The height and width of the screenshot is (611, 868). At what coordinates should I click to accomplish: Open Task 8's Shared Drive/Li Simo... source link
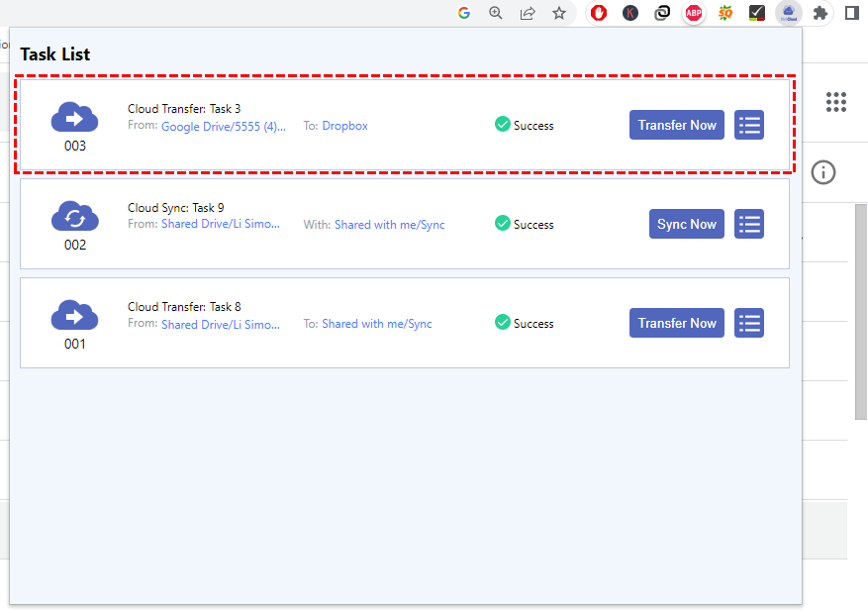pyautogui.click(x=221, y=324)
